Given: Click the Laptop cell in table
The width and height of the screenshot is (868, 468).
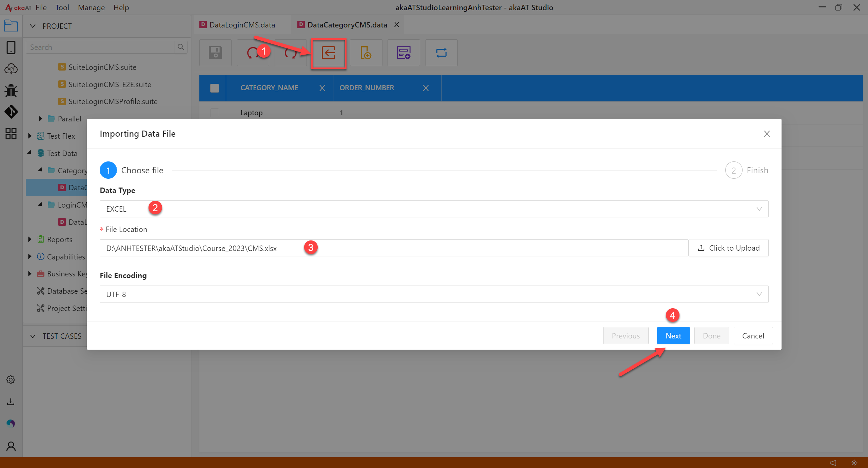Looking at the screenshot, I should click(x=252, y=113).
